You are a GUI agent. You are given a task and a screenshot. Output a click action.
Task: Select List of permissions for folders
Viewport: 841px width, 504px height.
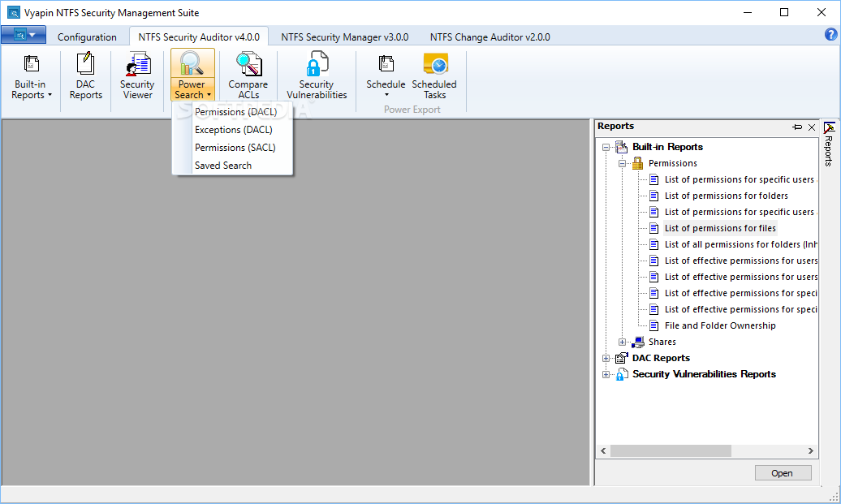[727, 196]
